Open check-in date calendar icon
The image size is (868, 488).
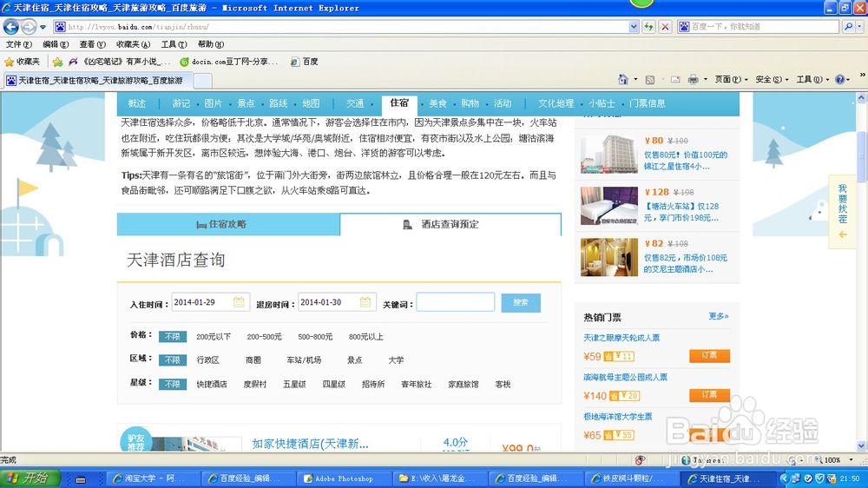[x=239, y=302]
